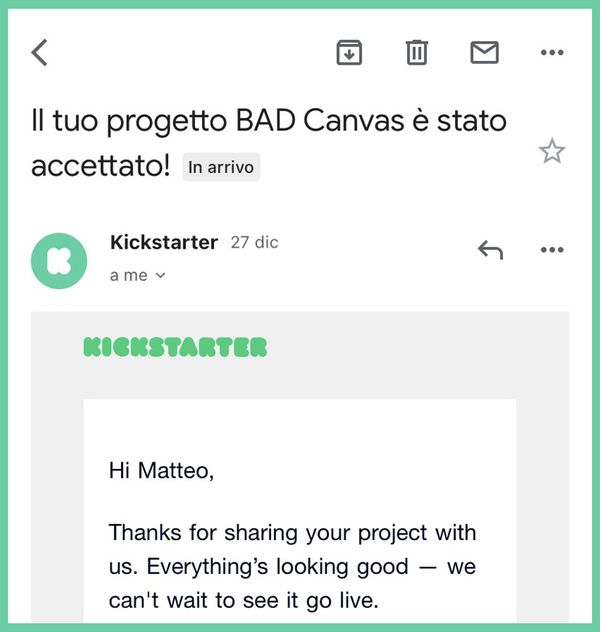The width and height of the screenshot is (600, 632).
Task: Tap the 'In arrivo' inbox label
Action: pos(221,167)
